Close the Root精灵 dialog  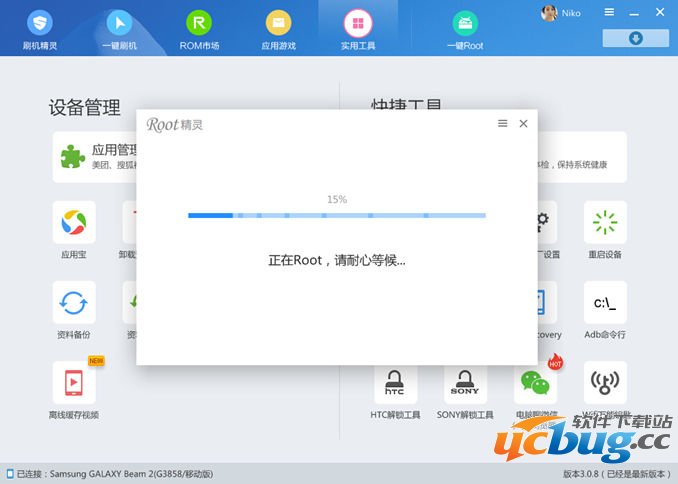523,124
